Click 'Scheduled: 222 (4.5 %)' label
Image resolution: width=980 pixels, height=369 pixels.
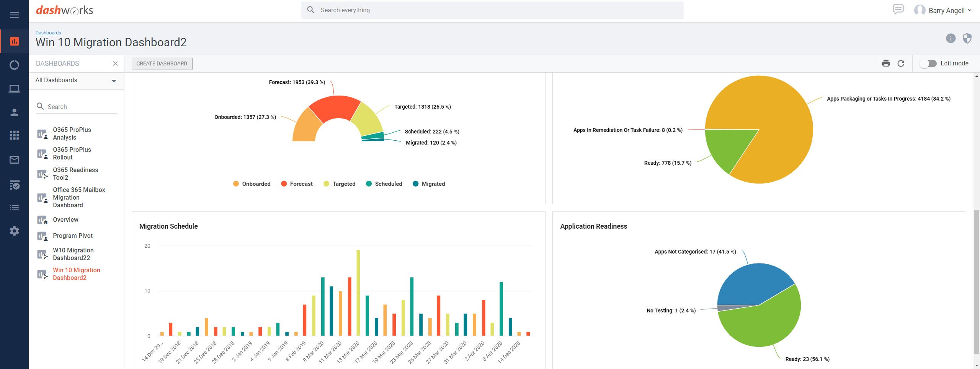(x=432, y=132)
